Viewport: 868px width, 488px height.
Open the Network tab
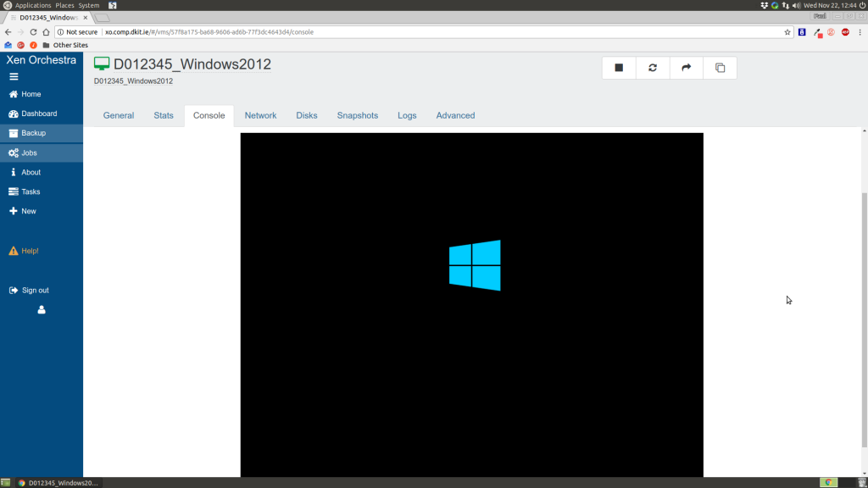pos(261,115)
